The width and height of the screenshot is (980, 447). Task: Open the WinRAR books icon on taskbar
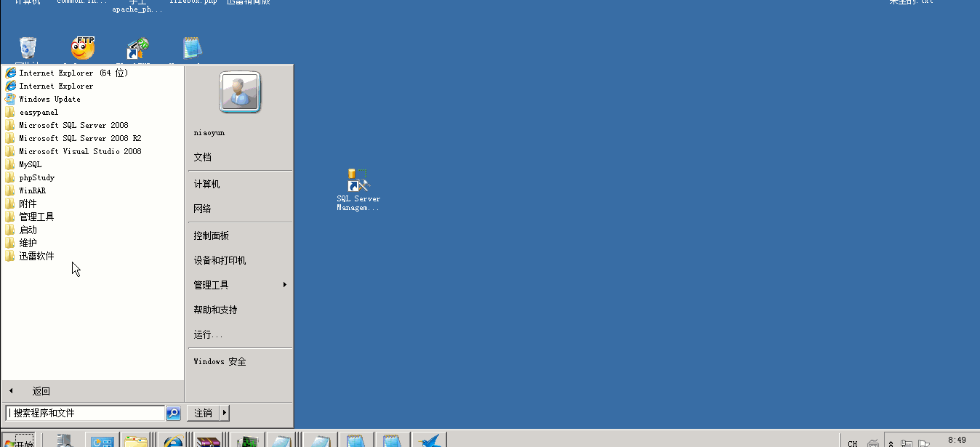click(209, 440)
